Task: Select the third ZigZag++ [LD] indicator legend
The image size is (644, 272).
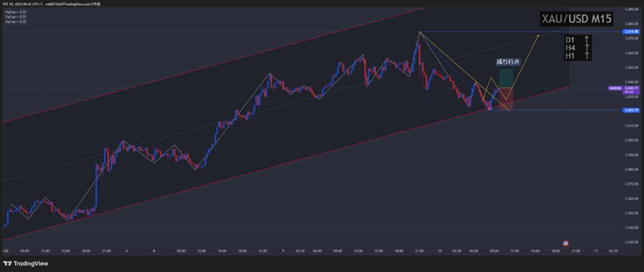Action: tap(15, 22)
